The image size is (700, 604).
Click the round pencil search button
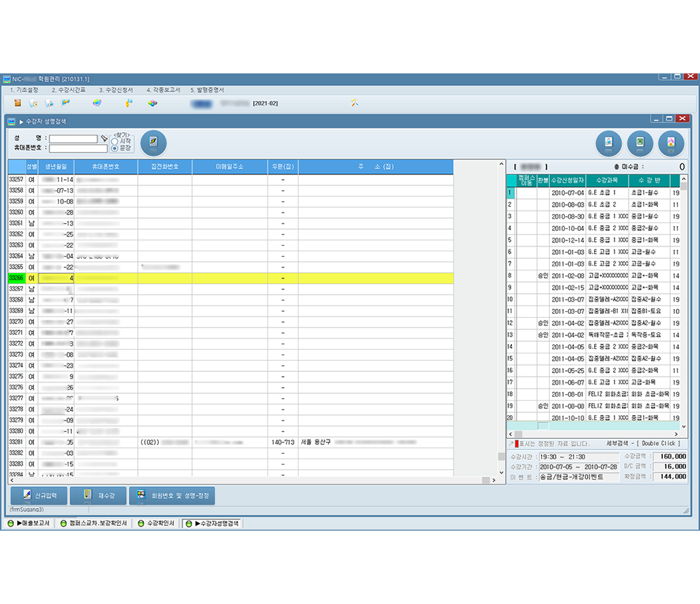point(153,143)
